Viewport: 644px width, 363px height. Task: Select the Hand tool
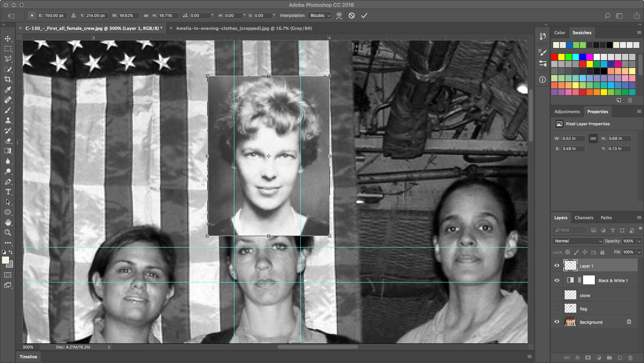tap(8, 222)
